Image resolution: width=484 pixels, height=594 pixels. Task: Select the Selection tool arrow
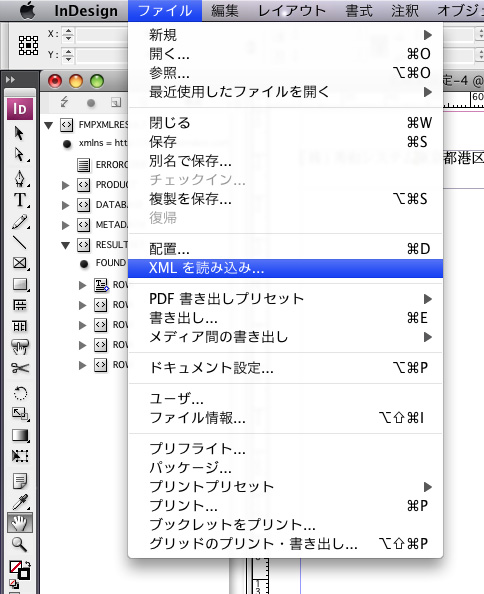pyautogui.click(x=19, y=133)
